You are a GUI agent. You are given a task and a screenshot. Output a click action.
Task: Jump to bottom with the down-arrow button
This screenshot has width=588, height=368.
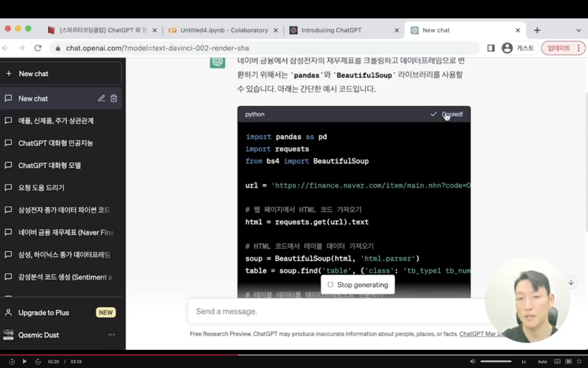tap(571, 283)
